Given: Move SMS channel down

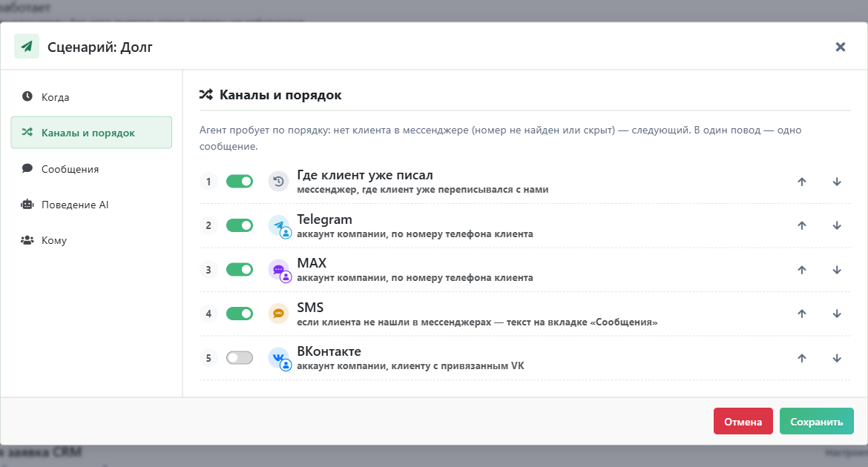Looking at the screenshot, I should tap(837, 314).
